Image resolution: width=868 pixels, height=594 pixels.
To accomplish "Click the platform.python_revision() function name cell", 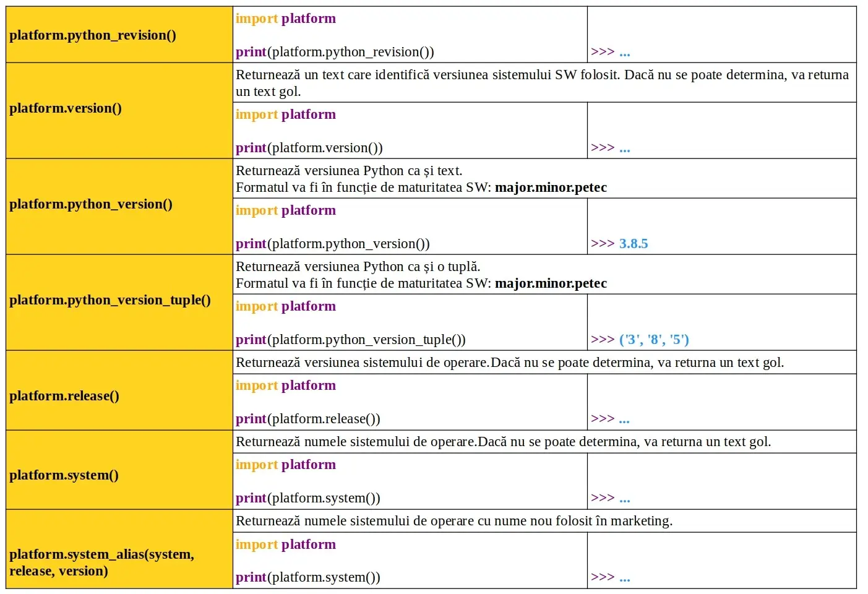I will click(93, 35).
